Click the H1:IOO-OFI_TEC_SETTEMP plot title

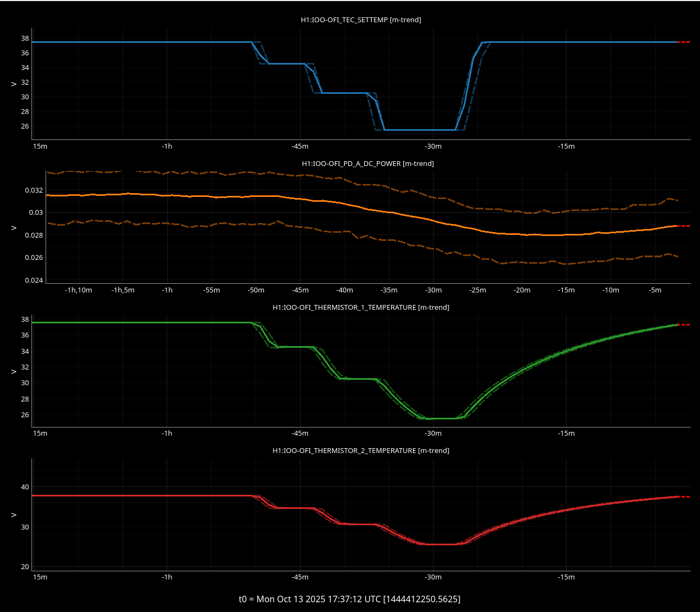click(361, 20)
